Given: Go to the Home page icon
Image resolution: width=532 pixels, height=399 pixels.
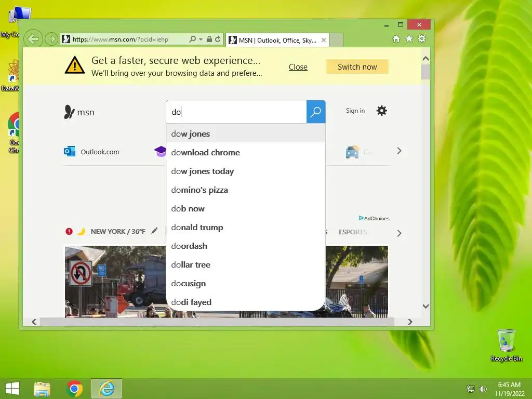Looking at the screenshot, I should coord(396,38).
